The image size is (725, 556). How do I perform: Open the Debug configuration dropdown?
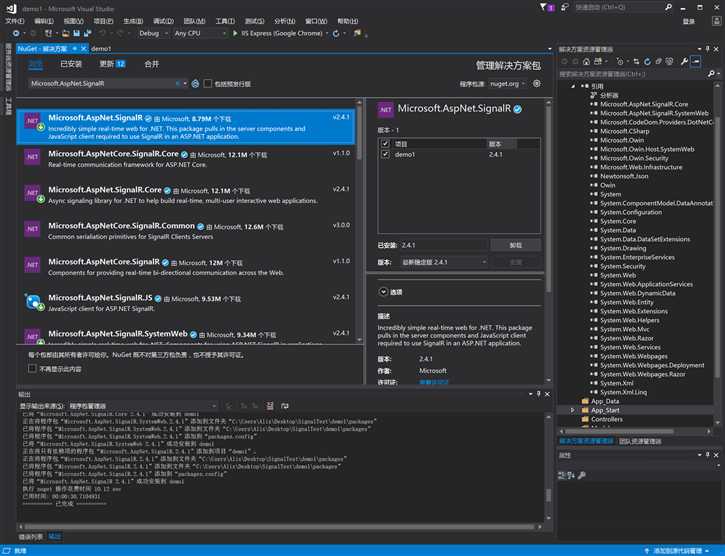click(x=152, y=33)
